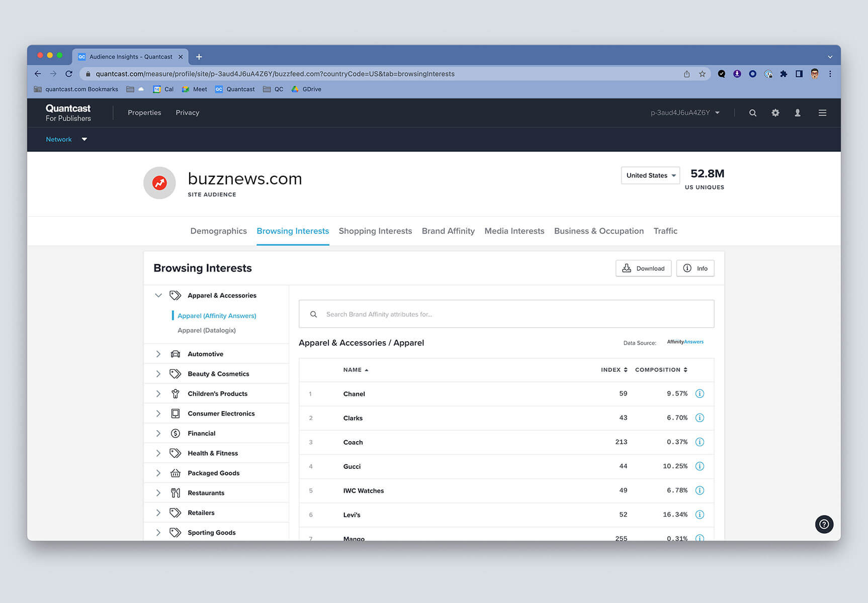This screenshot has height=603, width=868.
Task: Click the Chrome profile avatar
Action: point(814,74)
